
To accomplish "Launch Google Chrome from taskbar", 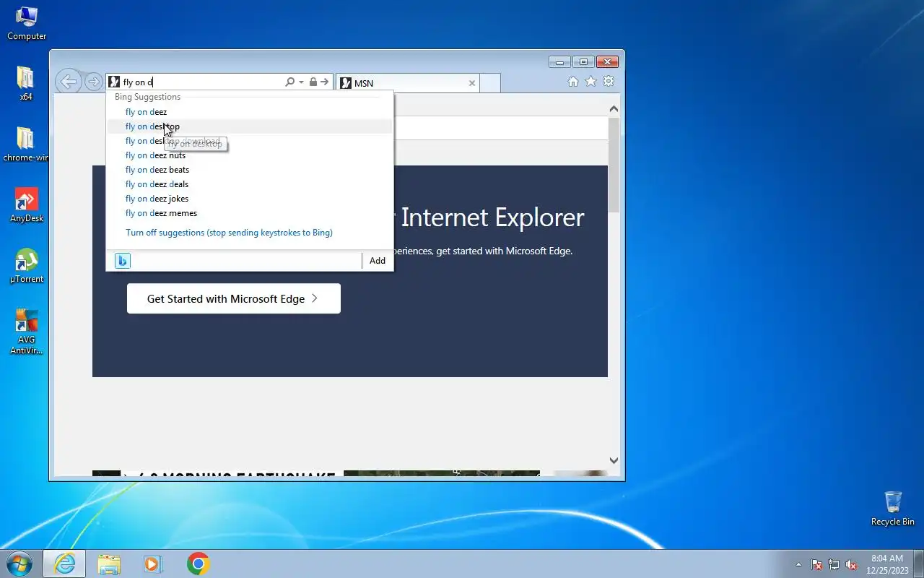I will tap(198, 564).
